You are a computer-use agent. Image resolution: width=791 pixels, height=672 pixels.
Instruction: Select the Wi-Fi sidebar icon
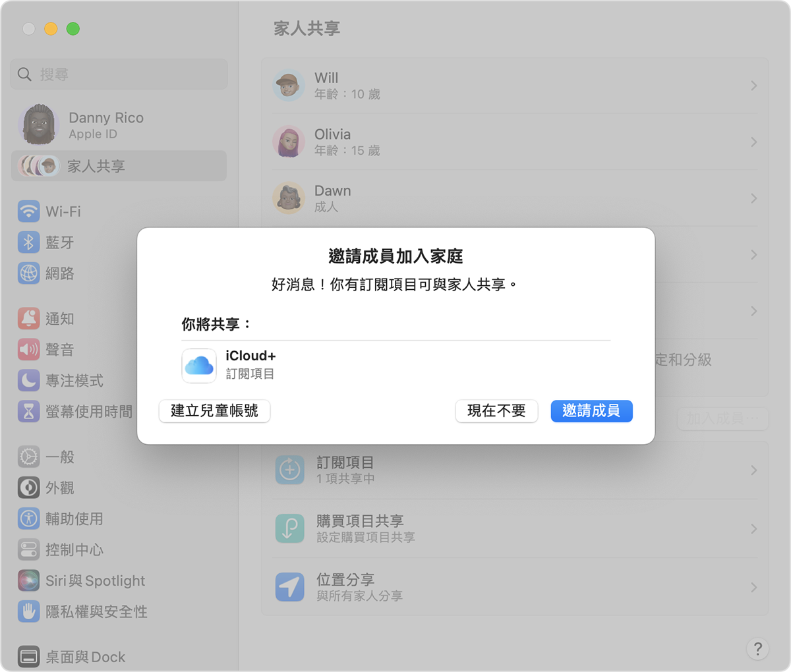[29, 211]
